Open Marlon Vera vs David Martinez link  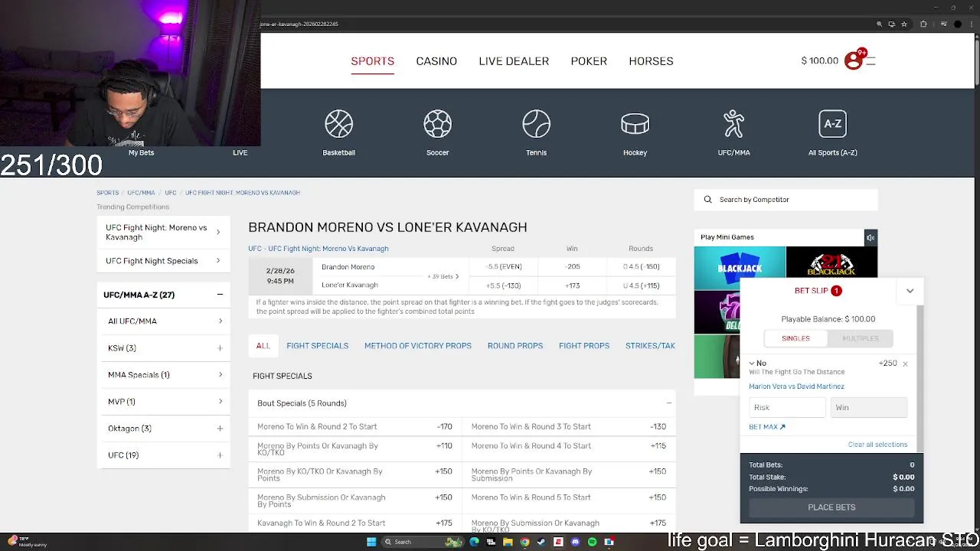796,386
